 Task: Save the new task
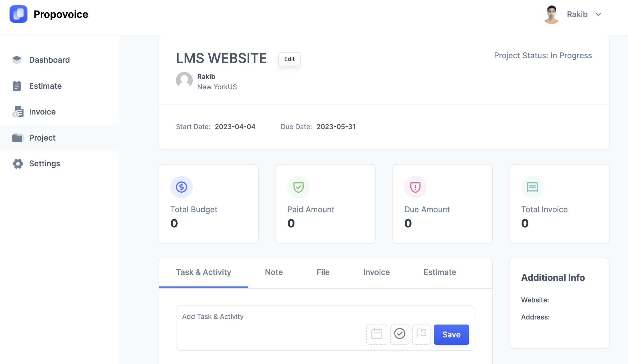tap(451, 335)
